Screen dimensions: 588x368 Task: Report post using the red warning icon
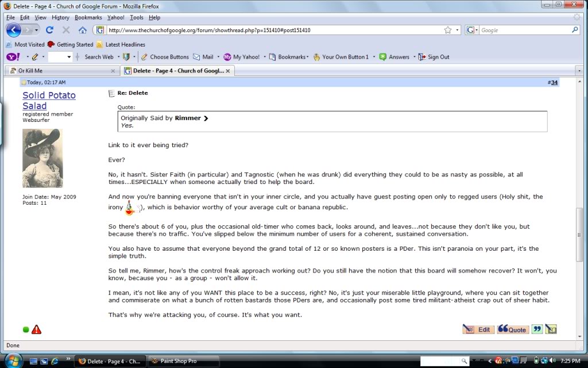point(36,329)
